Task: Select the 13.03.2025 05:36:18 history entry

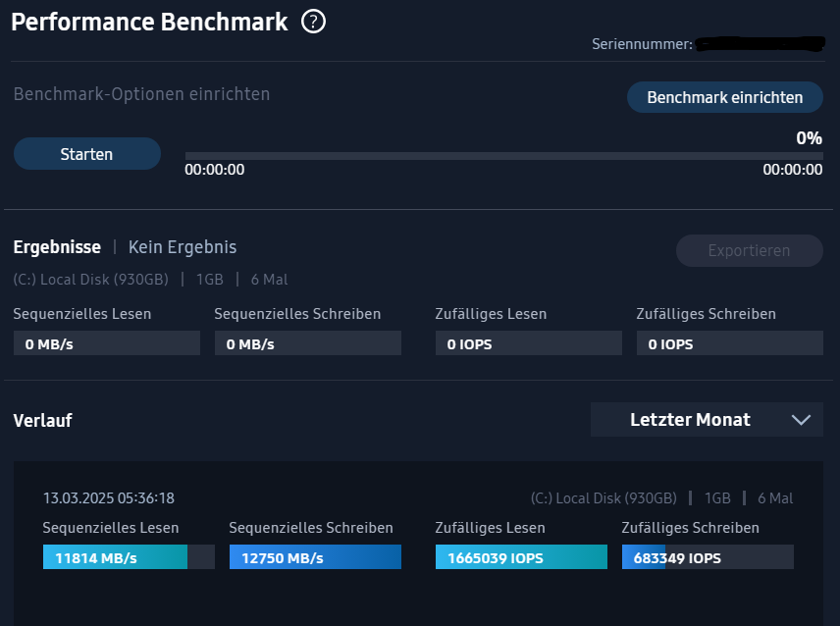Action: pos(109,498)
